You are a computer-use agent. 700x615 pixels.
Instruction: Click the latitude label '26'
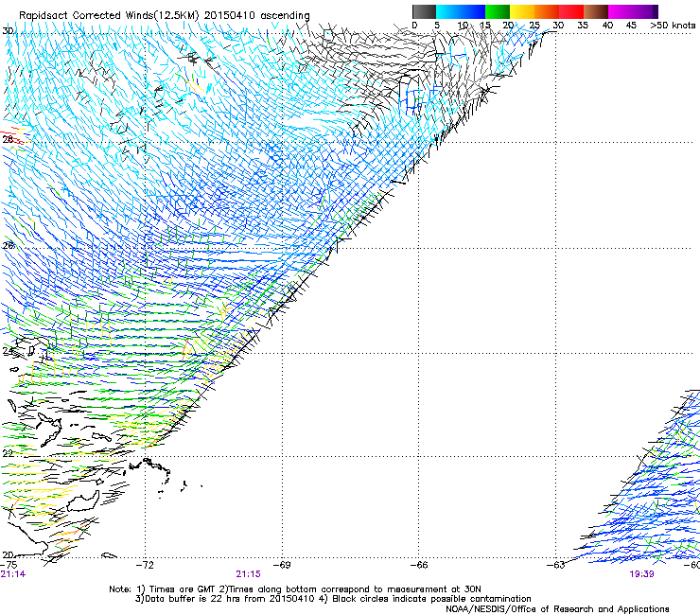point(8,246)
